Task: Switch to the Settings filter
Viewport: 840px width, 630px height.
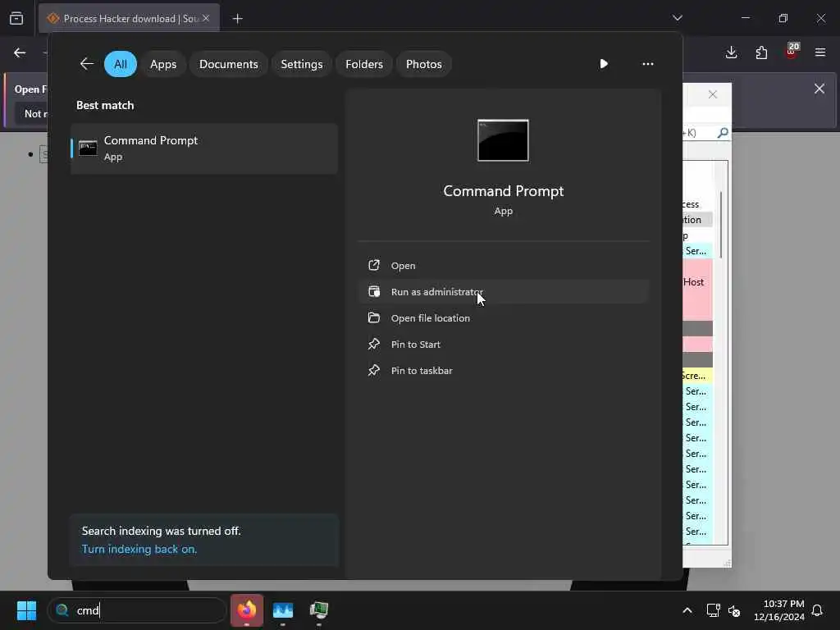Action: click(302, 64)
